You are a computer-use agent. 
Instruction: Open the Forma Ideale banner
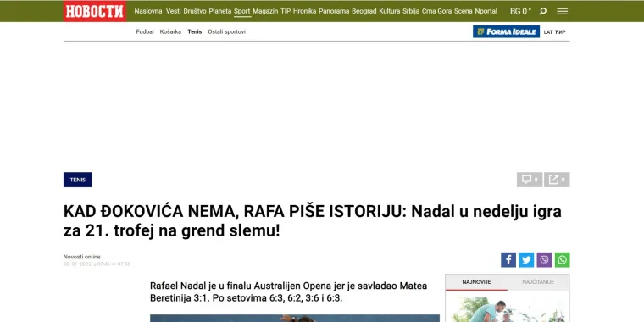click(x=506, y=31)
